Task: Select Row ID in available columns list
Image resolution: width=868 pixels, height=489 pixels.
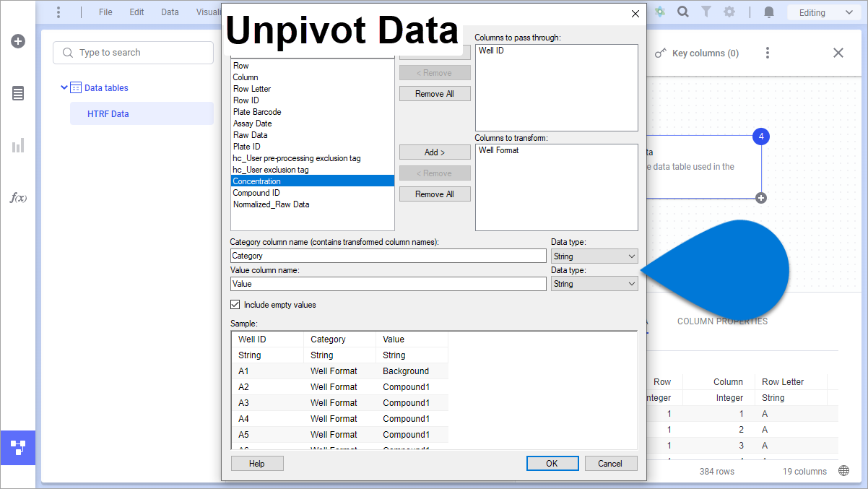Action: 313,100
